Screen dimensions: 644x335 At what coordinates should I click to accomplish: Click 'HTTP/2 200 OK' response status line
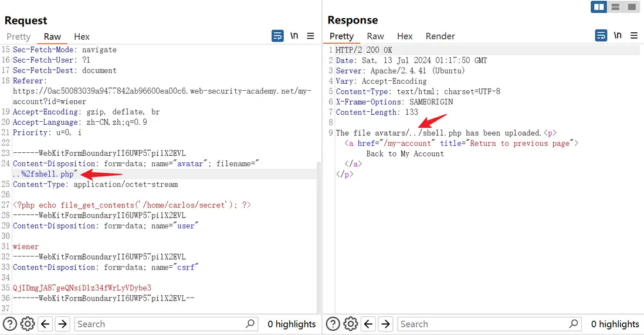point(364,50)
